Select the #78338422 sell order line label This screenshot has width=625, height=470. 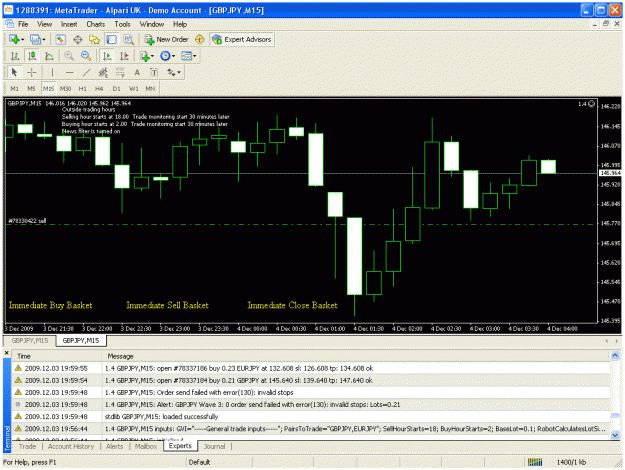click(27, 220)
